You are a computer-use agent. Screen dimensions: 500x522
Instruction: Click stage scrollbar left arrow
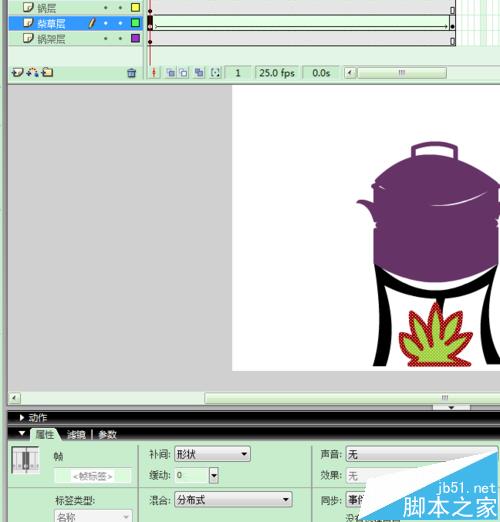(14, 398)
